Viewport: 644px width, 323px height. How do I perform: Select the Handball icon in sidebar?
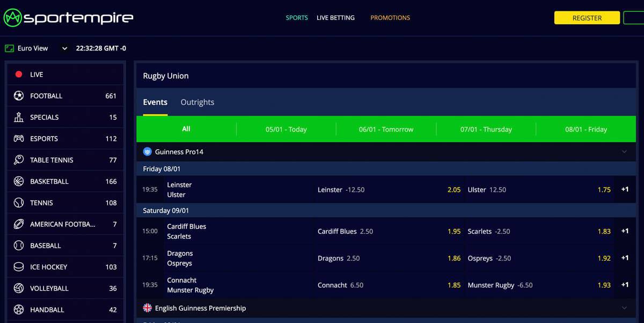pyautogui.click(x=19, y=310)
